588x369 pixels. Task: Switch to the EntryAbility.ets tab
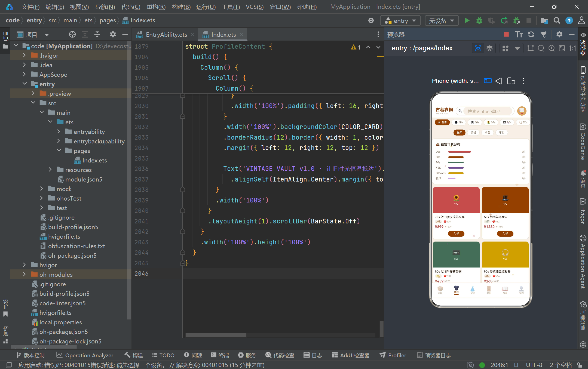[166, 35]
